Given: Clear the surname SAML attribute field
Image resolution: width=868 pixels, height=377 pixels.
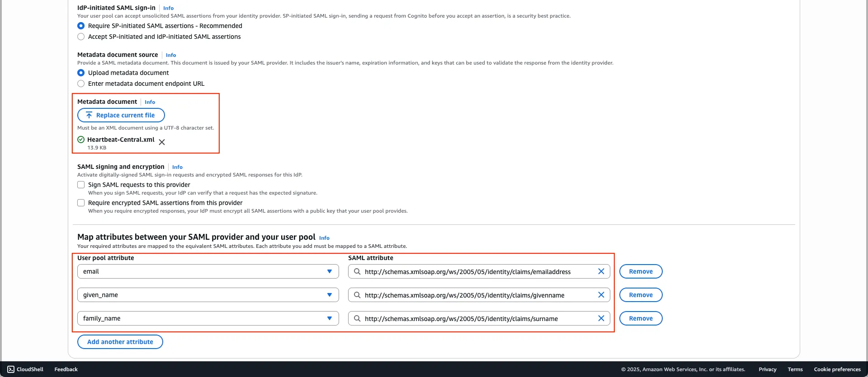Looking at the screenshot, I should pos(601,318).
